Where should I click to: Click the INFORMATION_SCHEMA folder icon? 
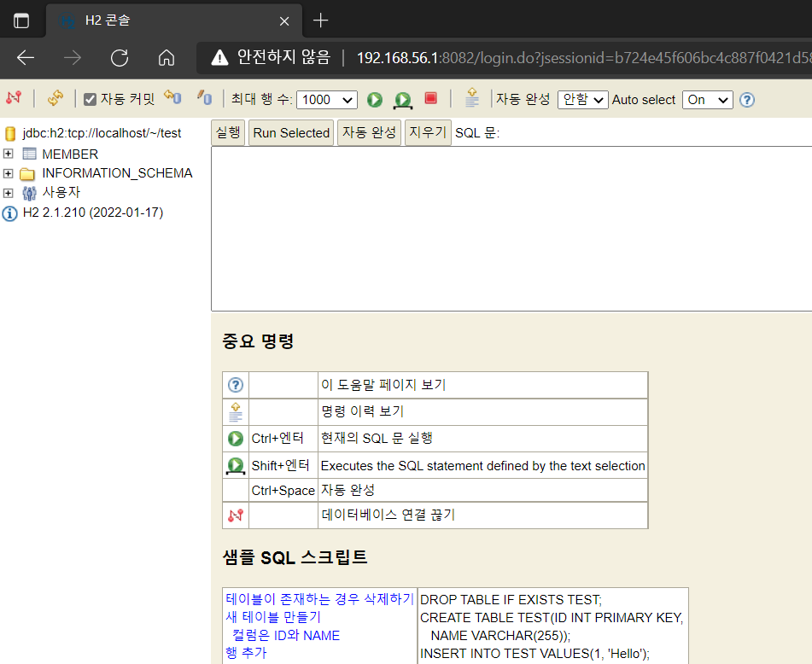pos(27,173)
